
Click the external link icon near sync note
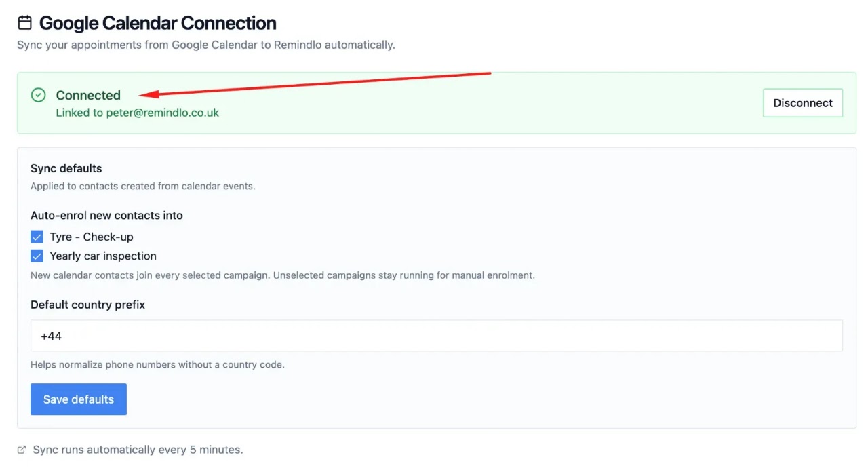pos(22,450)
